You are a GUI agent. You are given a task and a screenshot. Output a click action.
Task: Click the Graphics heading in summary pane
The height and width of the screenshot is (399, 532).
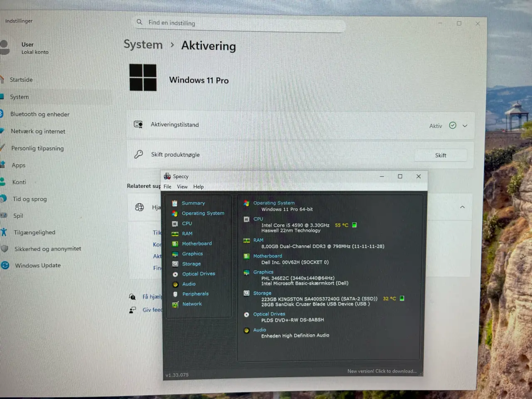coord(263,272)
